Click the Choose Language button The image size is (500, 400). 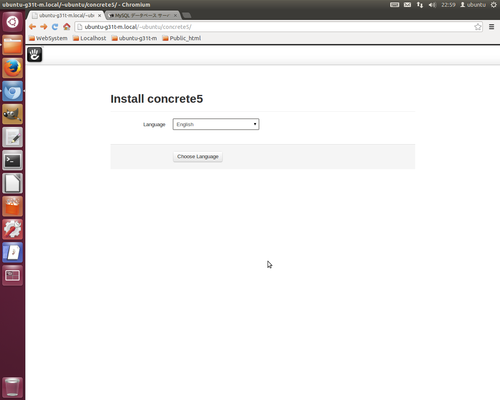point(198,157)
